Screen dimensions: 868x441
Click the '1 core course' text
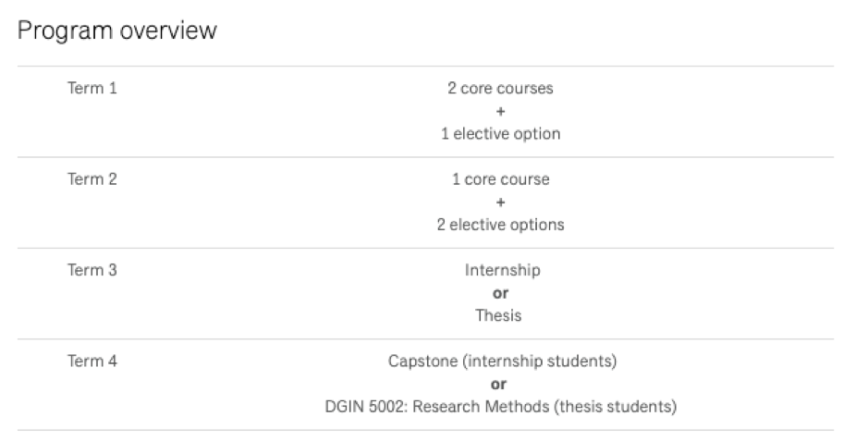pyautogui.click(x=500, y=179)
